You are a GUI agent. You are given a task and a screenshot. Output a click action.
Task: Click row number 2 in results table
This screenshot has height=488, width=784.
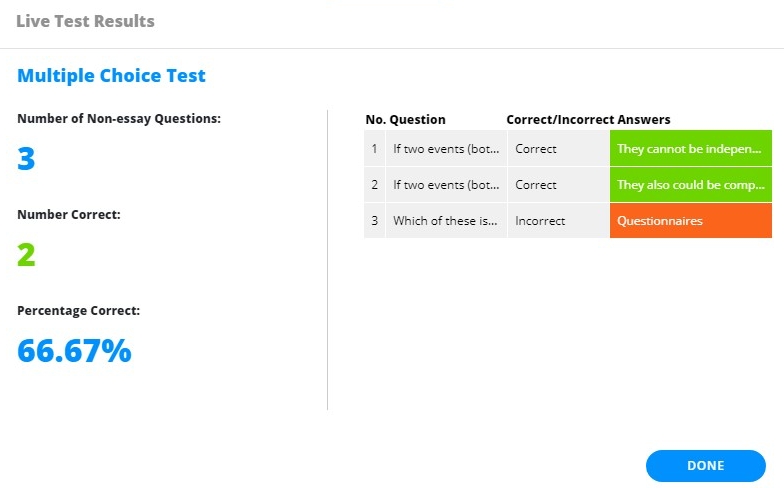coord(374,185)
